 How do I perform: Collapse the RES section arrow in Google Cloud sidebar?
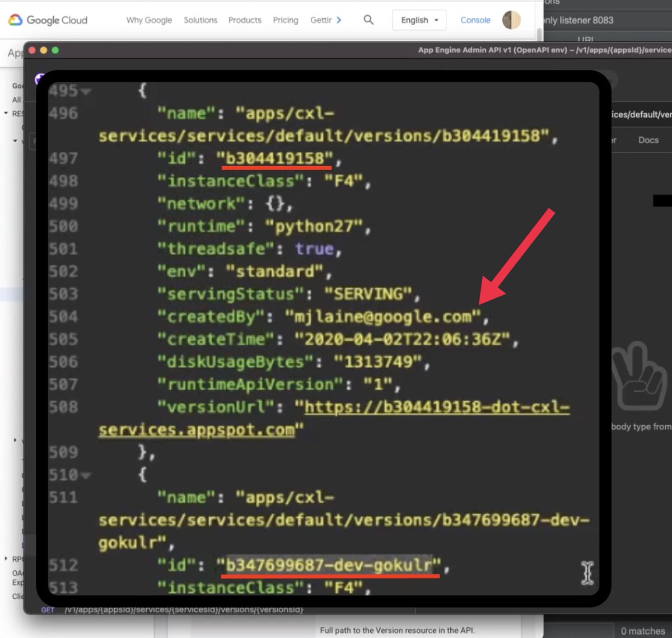point(6,114)
